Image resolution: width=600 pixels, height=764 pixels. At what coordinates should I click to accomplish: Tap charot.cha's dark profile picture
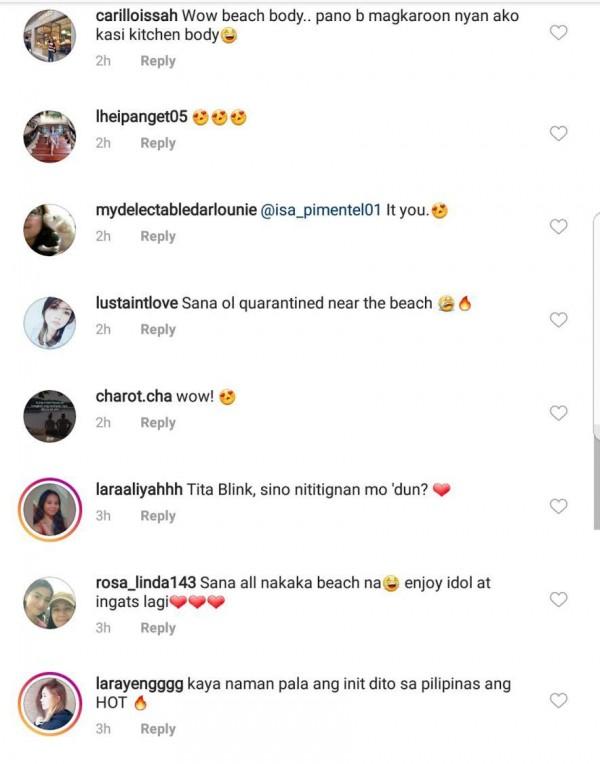tap(50, 416)
